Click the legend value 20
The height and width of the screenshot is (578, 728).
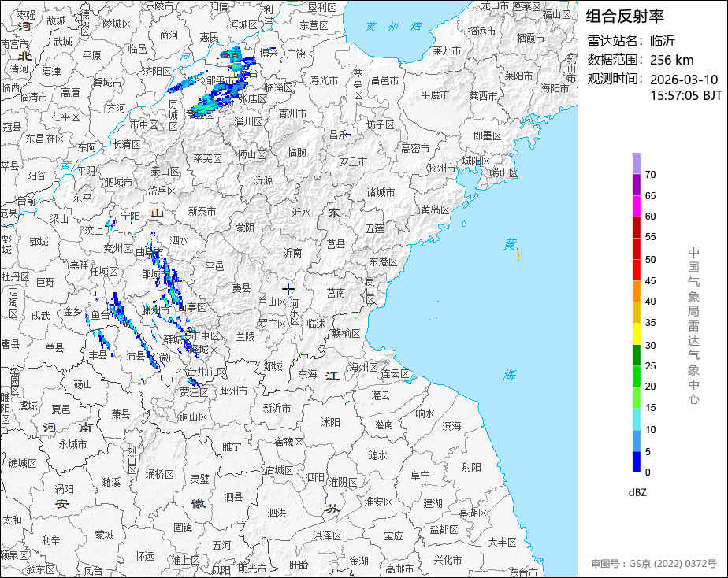(650, 387)
